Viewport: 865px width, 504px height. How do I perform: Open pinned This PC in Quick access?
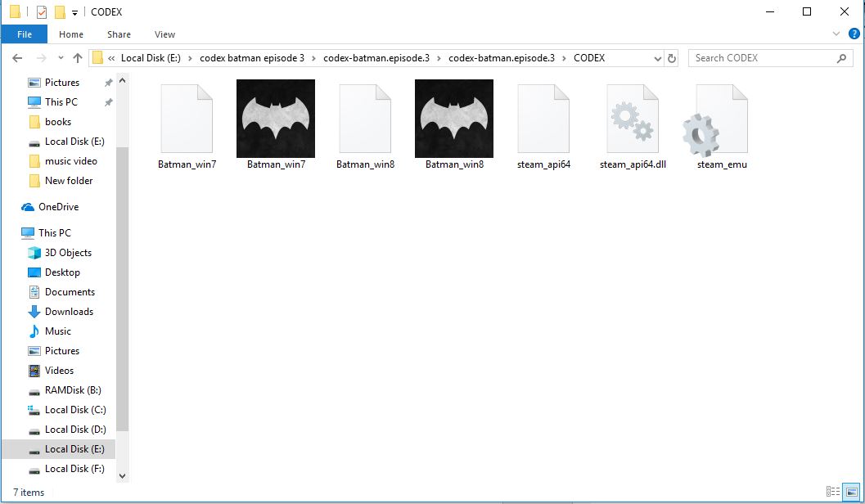[61, 102]
